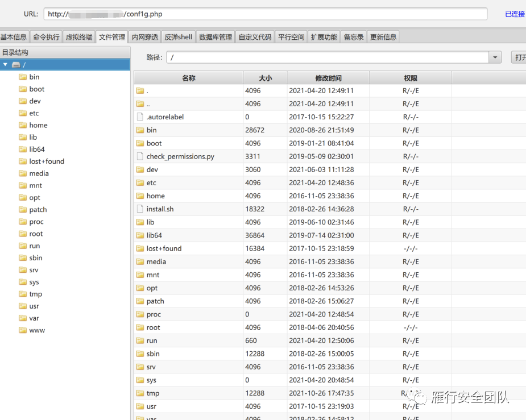
Task: Sort by 修改时间 column header
Action: coord(328,78)
